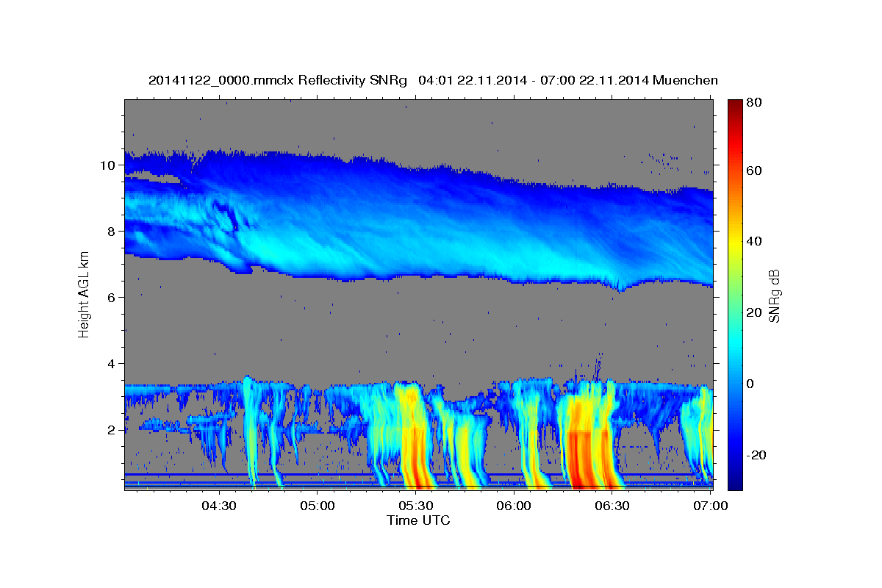
Task: Click the dark red top of colorbar
Action: coord(735,107)
